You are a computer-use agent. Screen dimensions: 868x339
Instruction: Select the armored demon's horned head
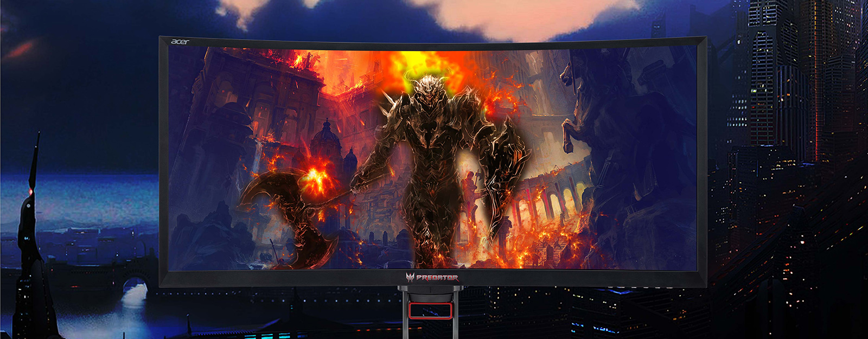pyautogui.click(x=426, y=89)
